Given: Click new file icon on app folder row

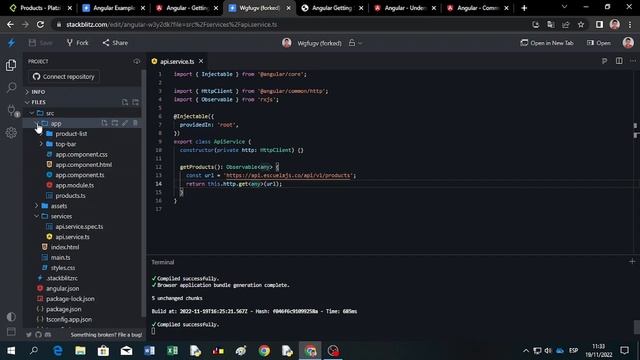Looking at the screenshot, I should tap(104, 123).
